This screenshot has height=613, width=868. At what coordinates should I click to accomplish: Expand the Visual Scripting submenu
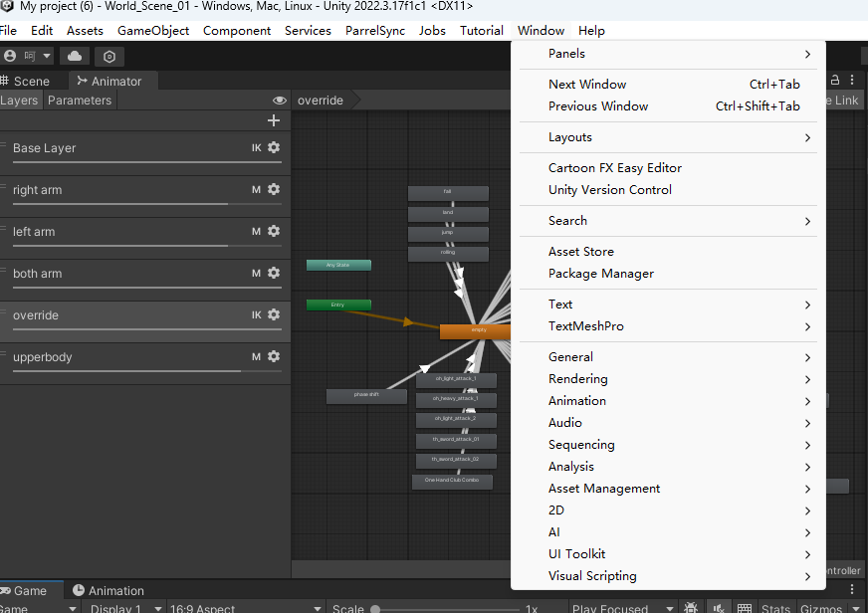pos(668,576)
